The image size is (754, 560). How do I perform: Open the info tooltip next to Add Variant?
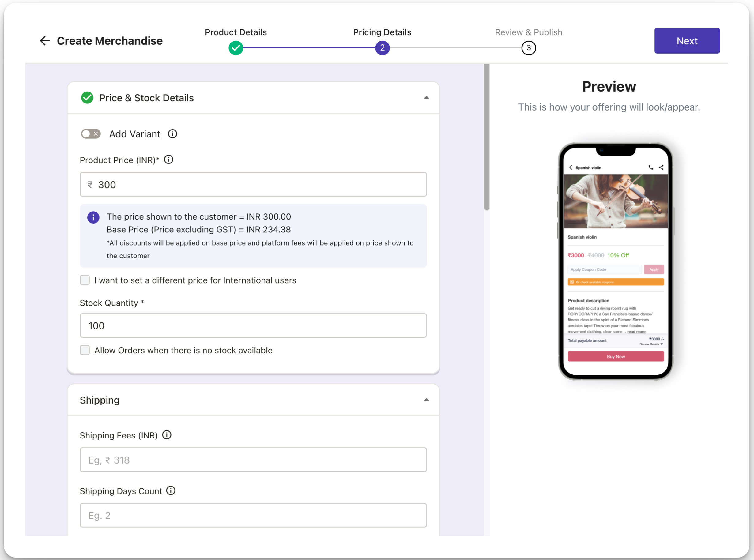pos(172,134)
